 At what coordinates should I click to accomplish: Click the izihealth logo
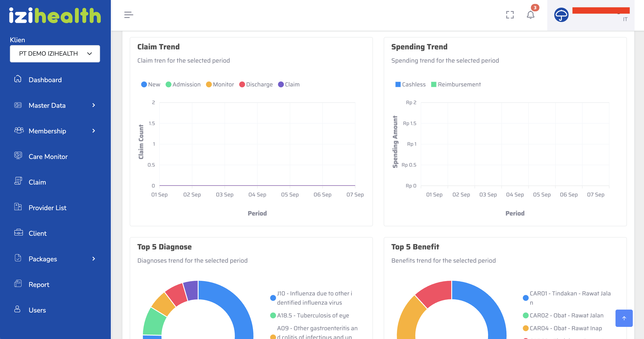click(x=55, y=15)
